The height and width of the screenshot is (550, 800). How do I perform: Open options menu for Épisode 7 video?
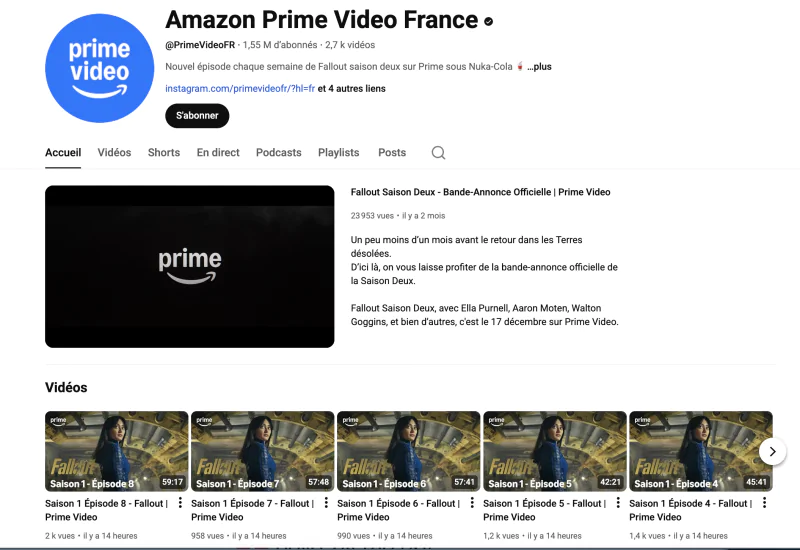point(326,503)
